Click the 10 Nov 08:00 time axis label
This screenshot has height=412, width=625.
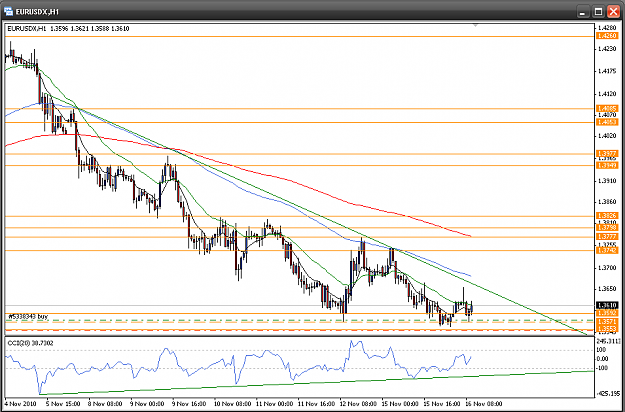[x=233, y=403]
